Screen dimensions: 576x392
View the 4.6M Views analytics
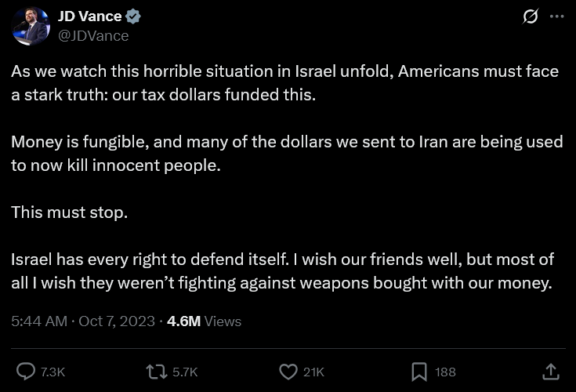click(x=204, y=321)
